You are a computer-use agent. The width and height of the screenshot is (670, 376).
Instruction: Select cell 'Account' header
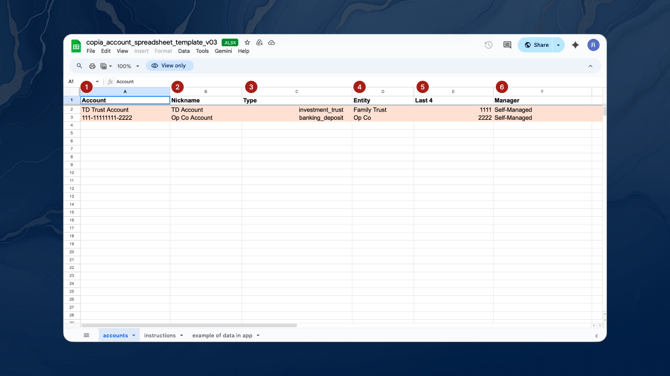tap(125, 100)
